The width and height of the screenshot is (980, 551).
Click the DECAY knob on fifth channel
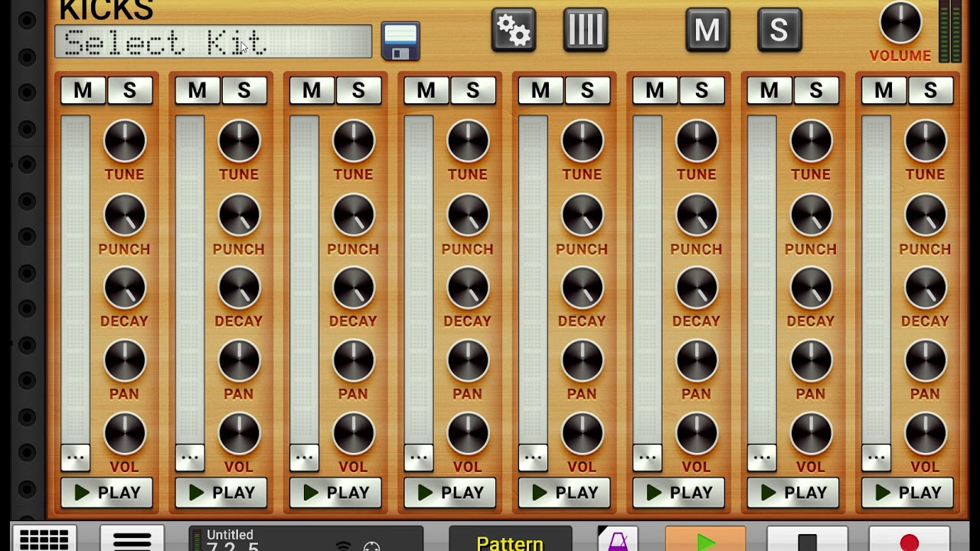582,289
